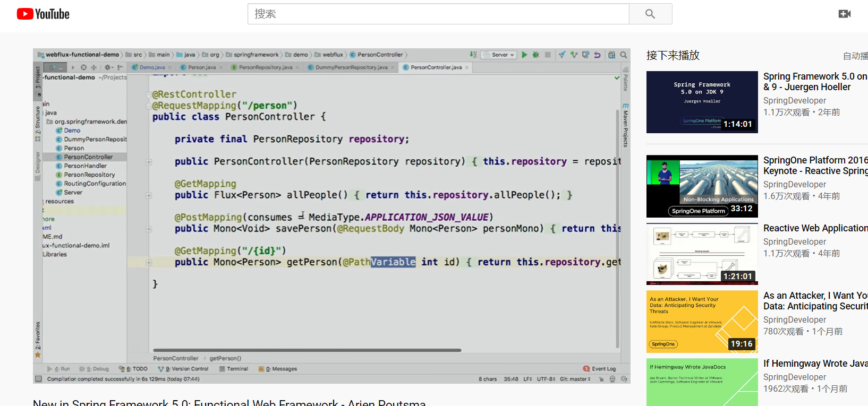This screenshot has height=406, width=868.
Task: Click the VCS commit changes icon
Action: pos(574,55)
